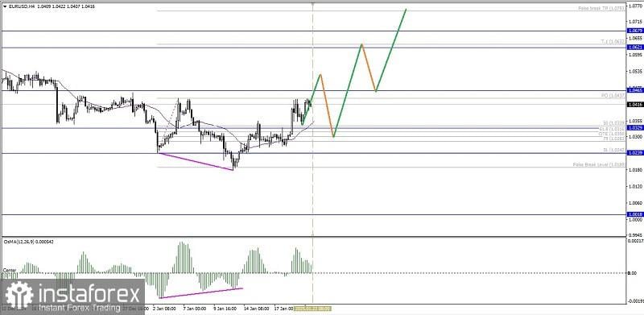The width and height of the screenshot is (644, 315).
Task: Select the 'False Break Level' label
Action: coord(599,164)
